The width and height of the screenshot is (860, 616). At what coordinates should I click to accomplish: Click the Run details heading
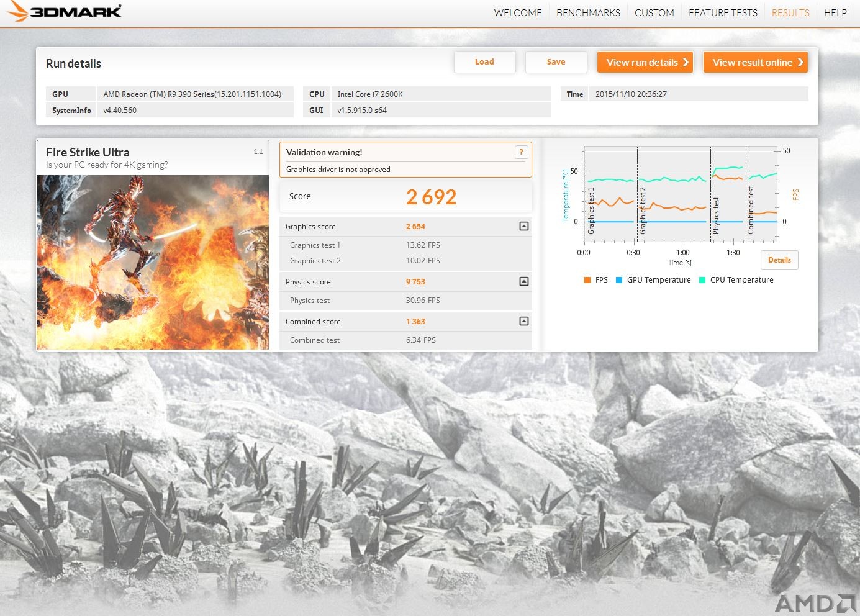coord(73,63)
